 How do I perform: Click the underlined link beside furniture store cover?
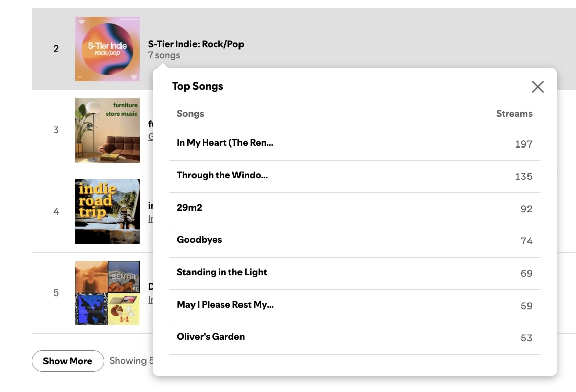[x=150, y=136]
